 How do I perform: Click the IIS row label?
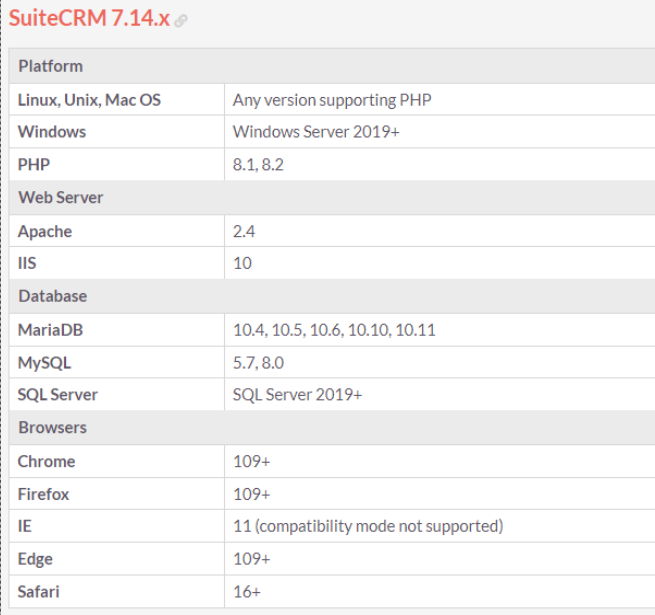point(27,263)
